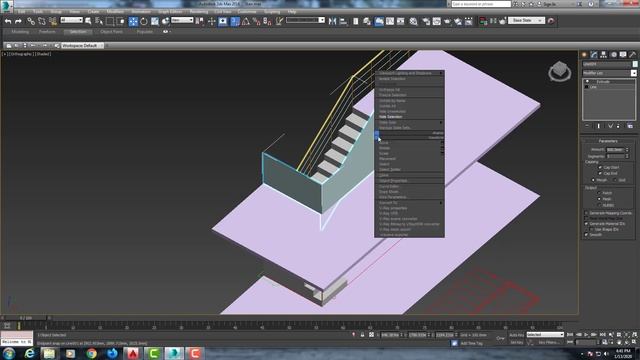640x360 pixels.
Task: Open Select by Name dialog icon
Action: coord(99,21)
